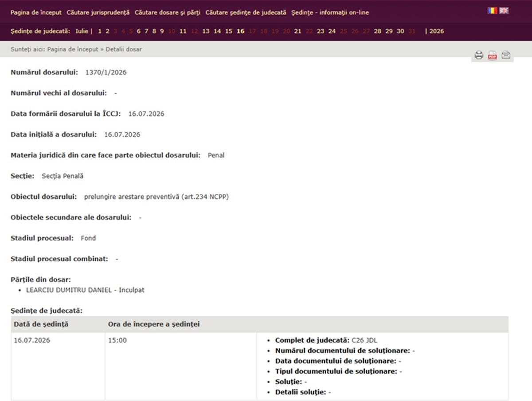The height and width of the screenshot is (401, 532).
Task: Open Căutare ședințe de judecată
Action: click(x=246, y=12)
